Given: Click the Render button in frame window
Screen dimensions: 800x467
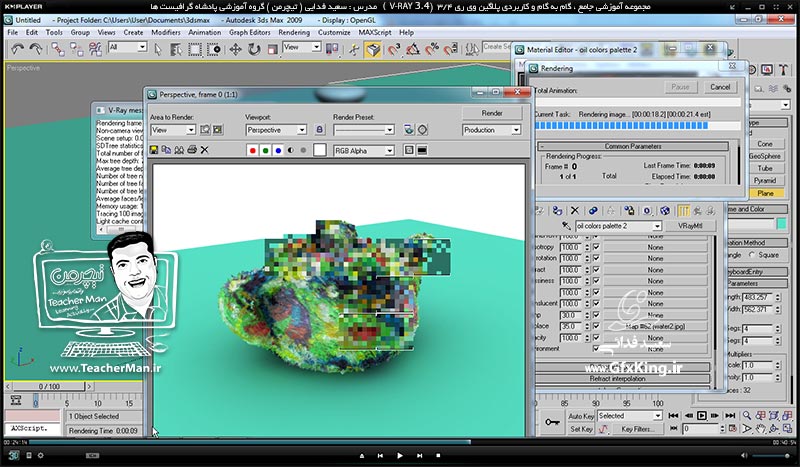Looking at the screenshot, I should pos(492,113).
